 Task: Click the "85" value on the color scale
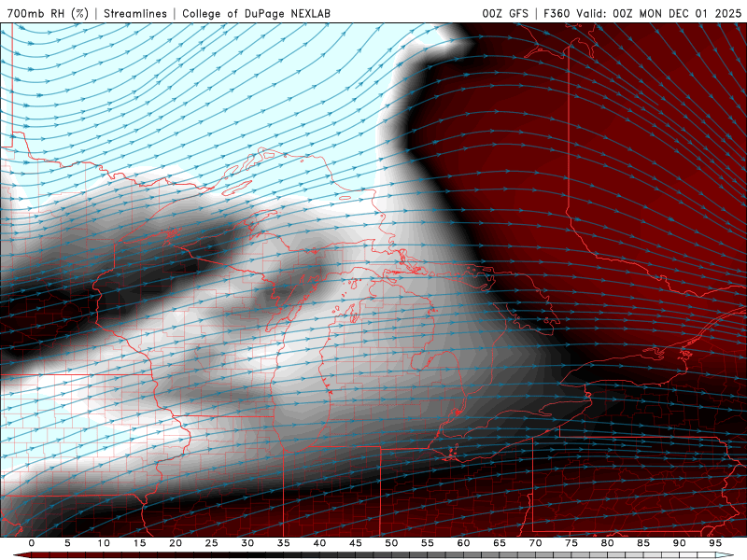[643, 543]
